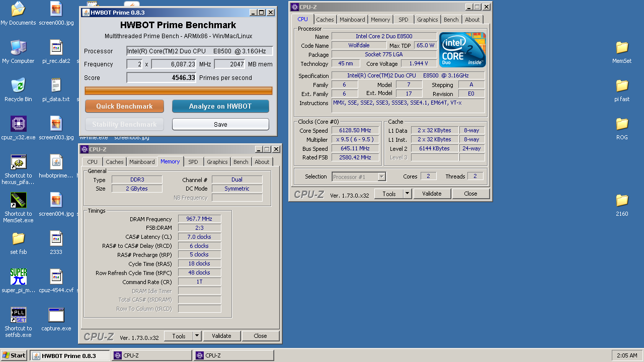Open the ROG folder icon
Screen dimensions: 644x362
pos(622,124)
